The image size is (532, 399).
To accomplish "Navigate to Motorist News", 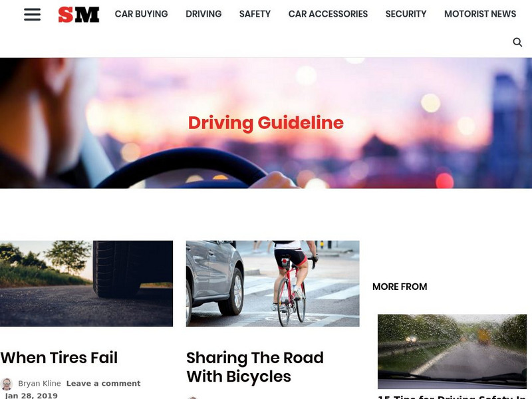I will tap(480, 14).
